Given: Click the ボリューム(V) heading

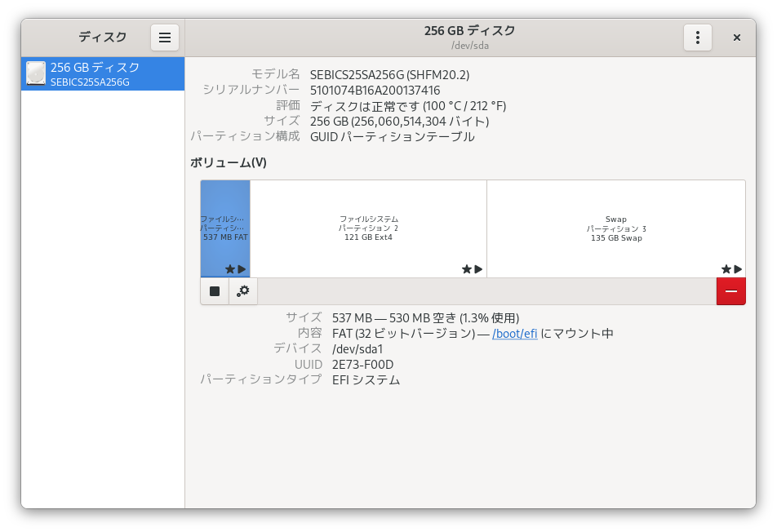Looking at the screenshot, I should point(229,162).
